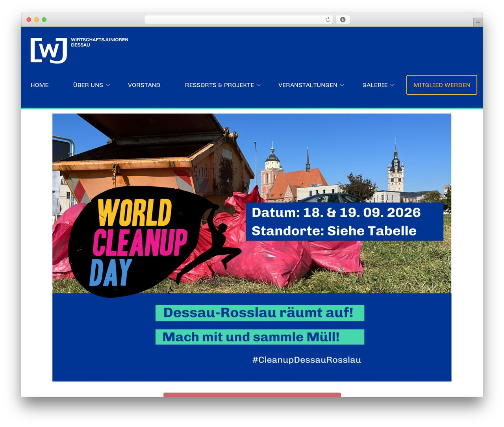
Task: Expand the VERANSTALTUNGEN chevron
Action: point(342,85)
